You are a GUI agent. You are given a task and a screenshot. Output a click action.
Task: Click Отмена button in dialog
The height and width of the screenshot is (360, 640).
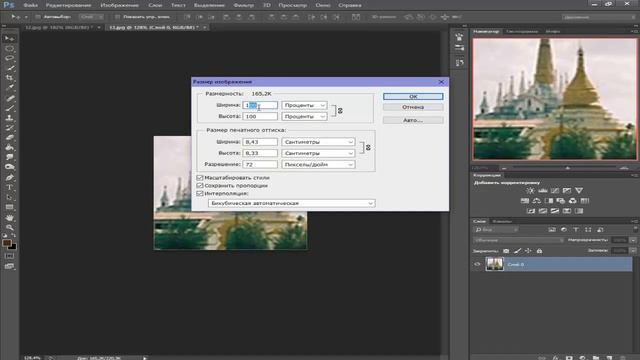point(413,107)
